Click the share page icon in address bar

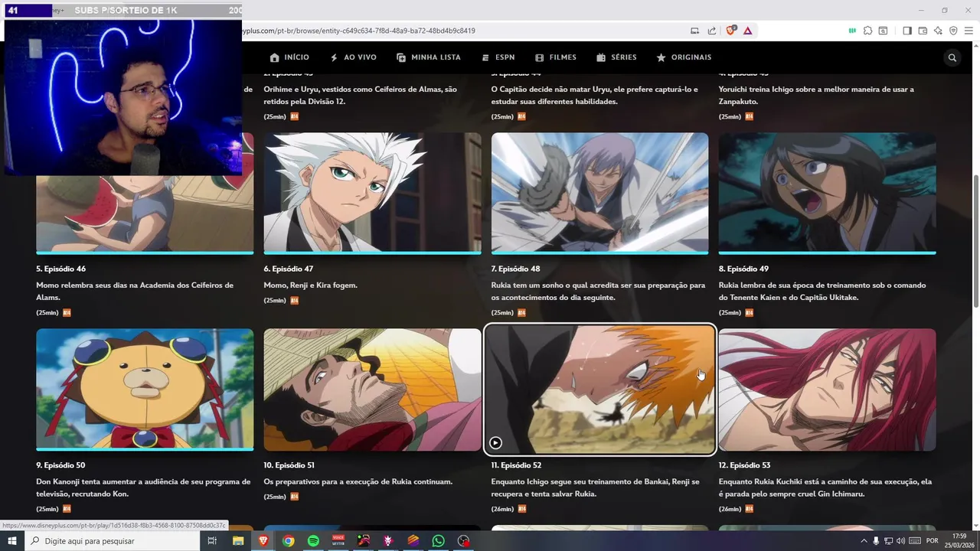pyautogui.click(x=712, y=31)
